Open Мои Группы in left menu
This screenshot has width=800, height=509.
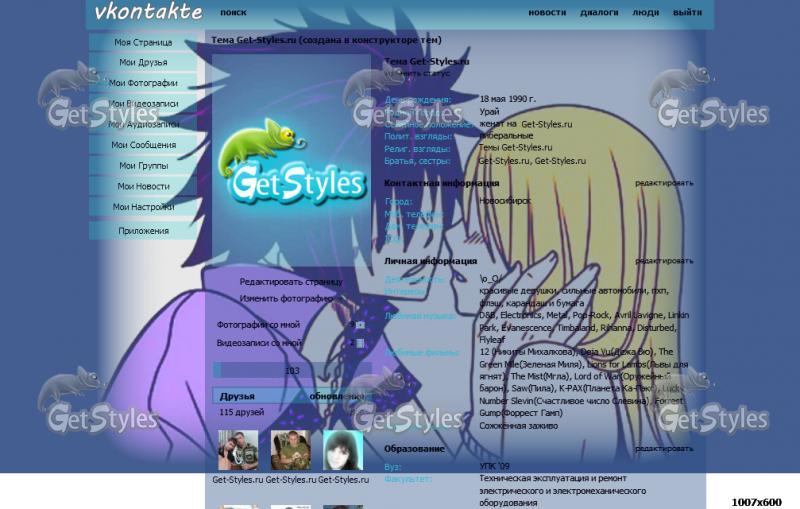143,166
